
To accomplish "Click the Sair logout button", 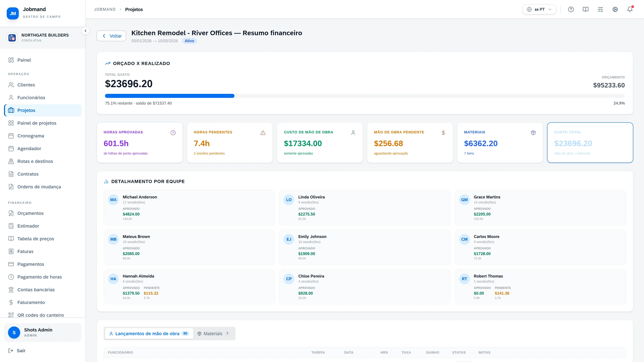I will tap(17, 350).
